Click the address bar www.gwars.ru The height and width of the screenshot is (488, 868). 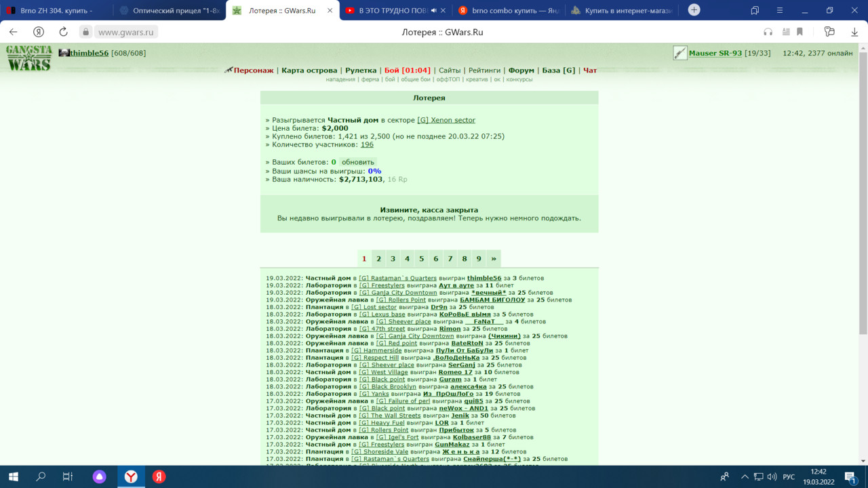coord(126,32)
